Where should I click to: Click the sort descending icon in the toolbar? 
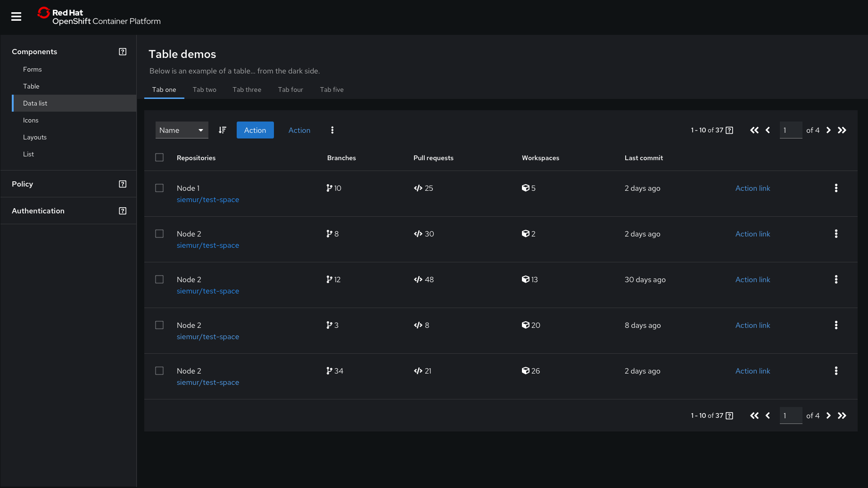pos(222,130)
